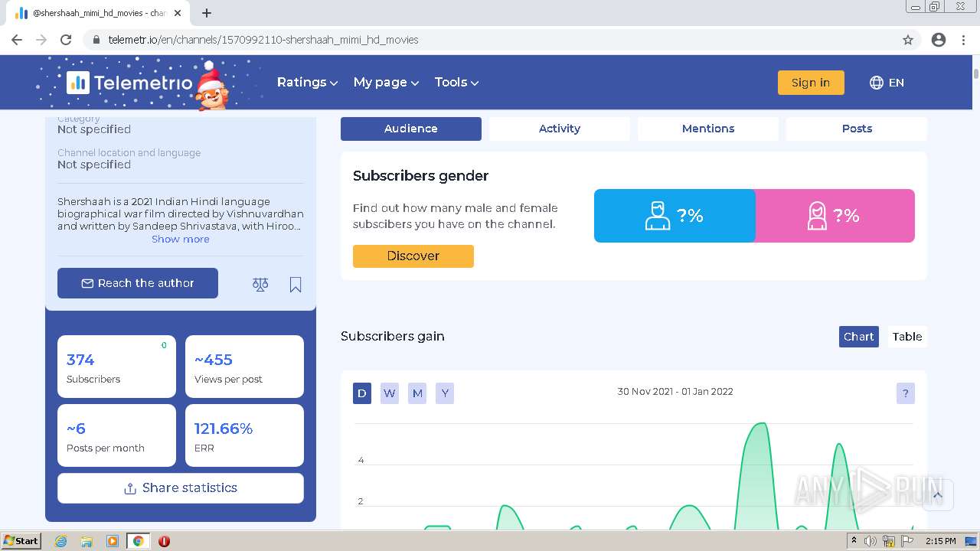Image resolution: width=980 pixels, height=551 pixels.
Task: Go back to the previous page
Action: (x=17, y=40)
